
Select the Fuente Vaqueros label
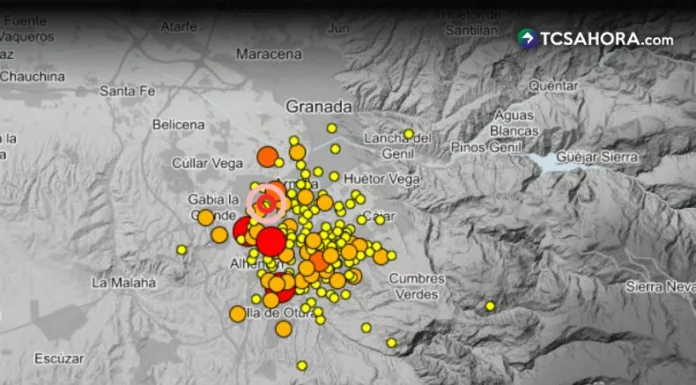click(x=27, y=28)
